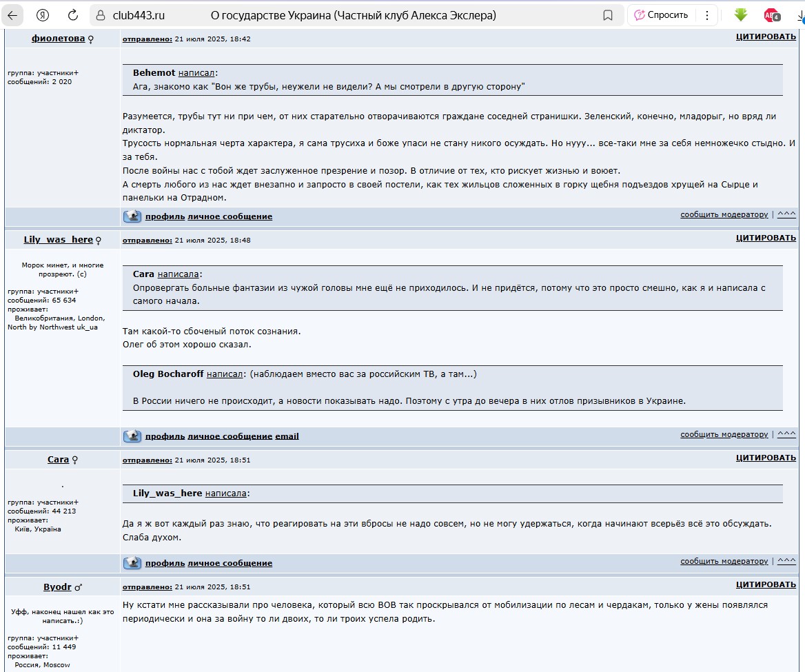This screenshot has height=672, width=805.
Task: Open the Yandex home button
Action: point(43,15)
